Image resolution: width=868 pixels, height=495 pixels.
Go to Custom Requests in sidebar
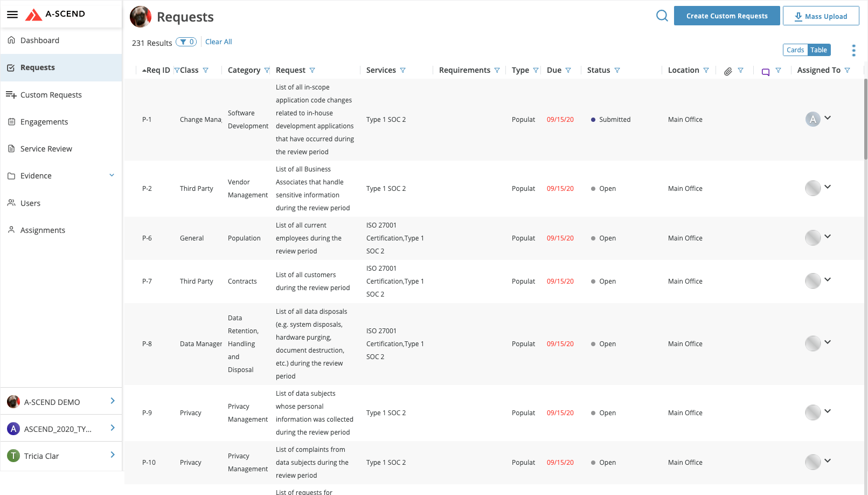51,95
